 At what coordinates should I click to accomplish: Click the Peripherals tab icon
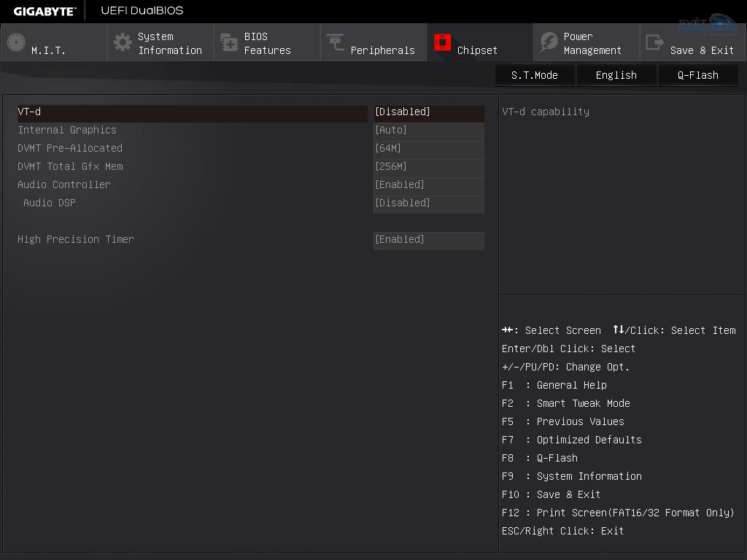coord(336,42)
